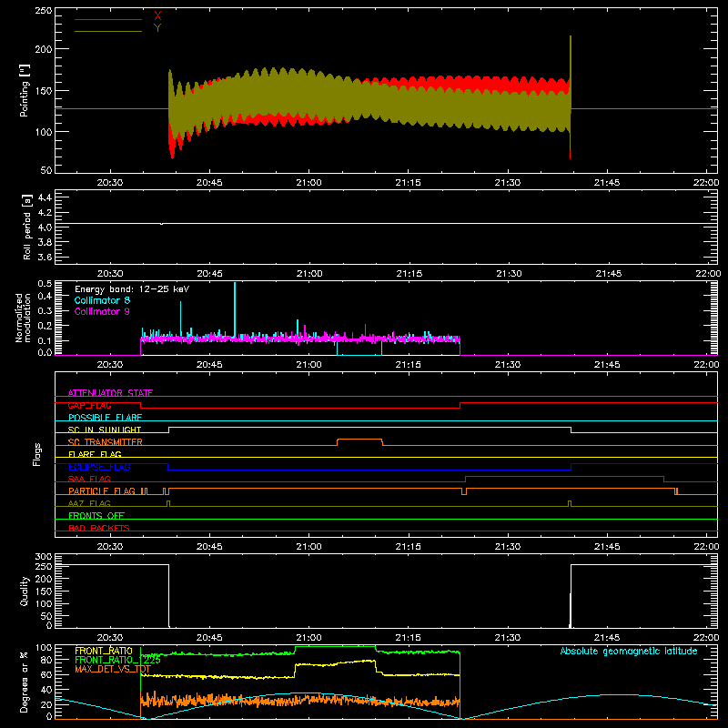Click the BAD_PACKETS label
This screenshot has height=728, width=728.
click(x=99, y=528)
